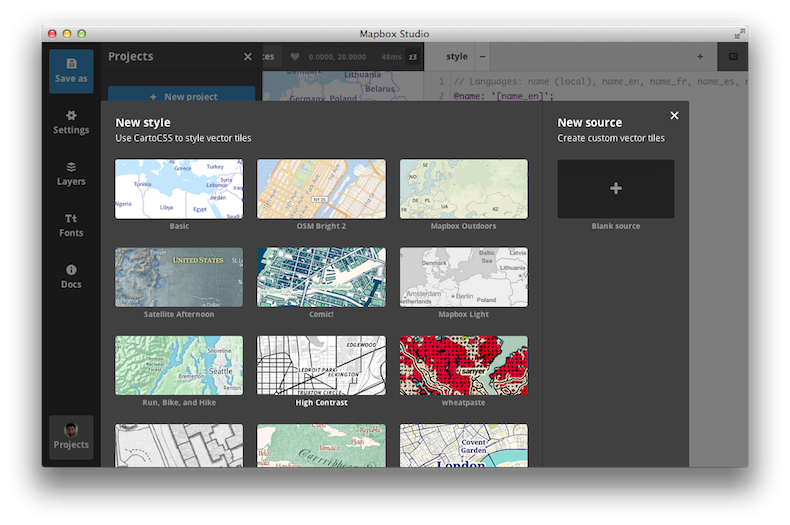Viewport: 790px width, 525px height.
Task: Choose the wheatpaste style thumbnail
Action: (x=464, y=365)
